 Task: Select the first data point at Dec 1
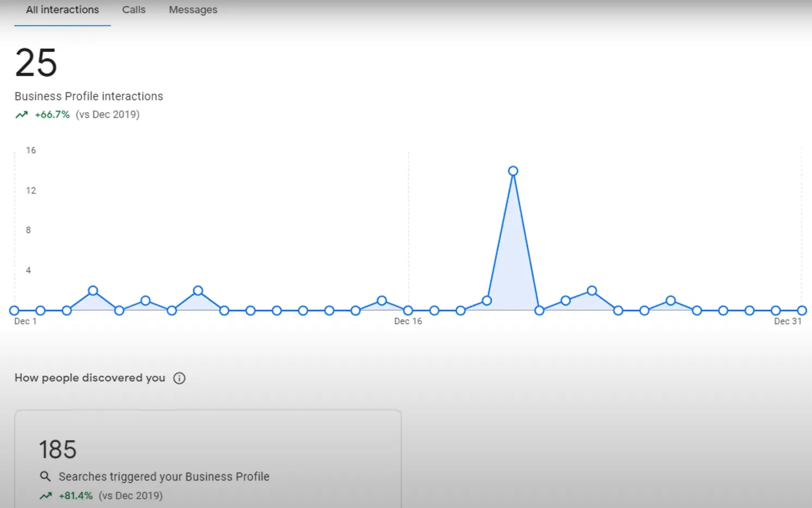tap(14, 310)
